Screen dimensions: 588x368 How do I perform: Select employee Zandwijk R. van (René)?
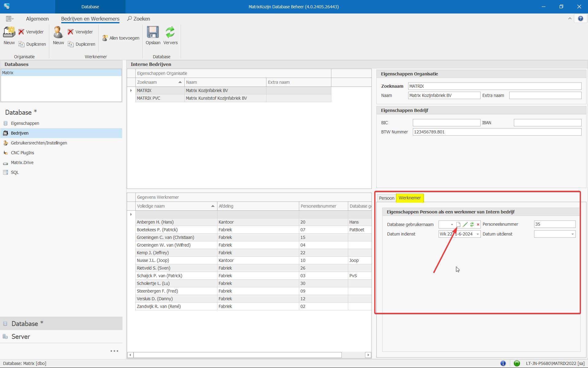click(x=176, y=306)
